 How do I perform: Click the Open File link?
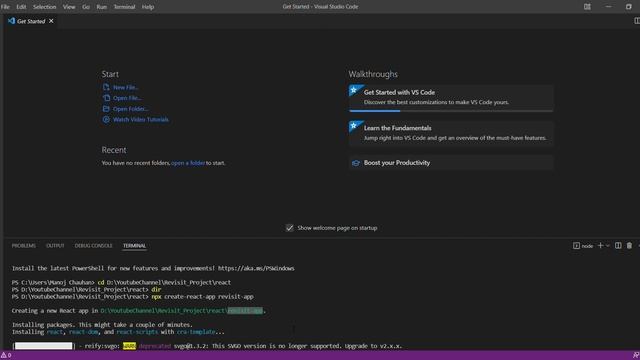click(x=127, y=98)
